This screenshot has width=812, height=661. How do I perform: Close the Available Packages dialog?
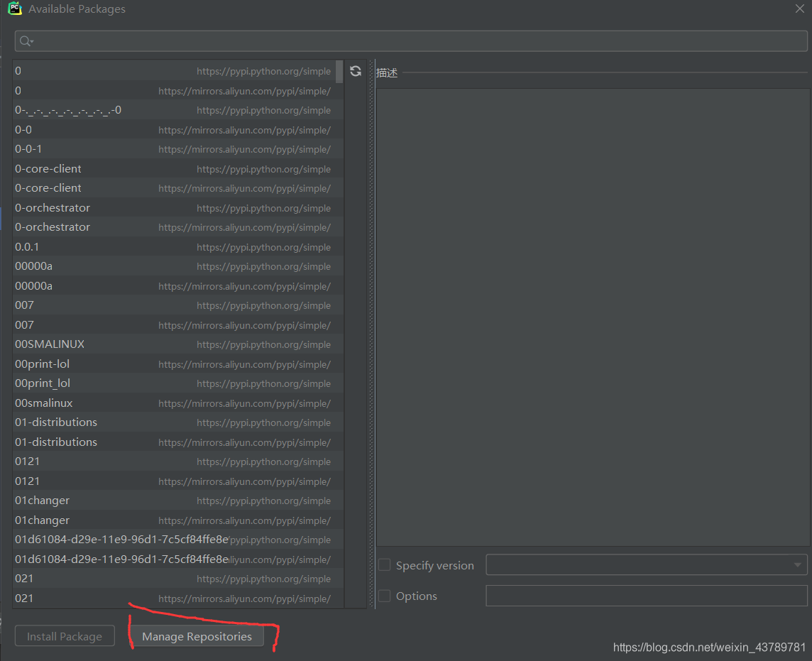pos(799,9)
